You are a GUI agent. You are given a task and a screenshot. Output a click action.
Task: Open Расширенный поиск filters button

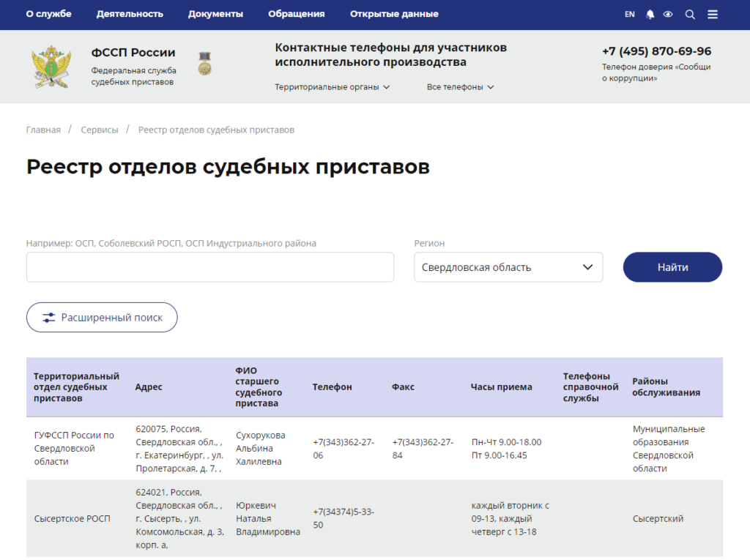[102, 318]
